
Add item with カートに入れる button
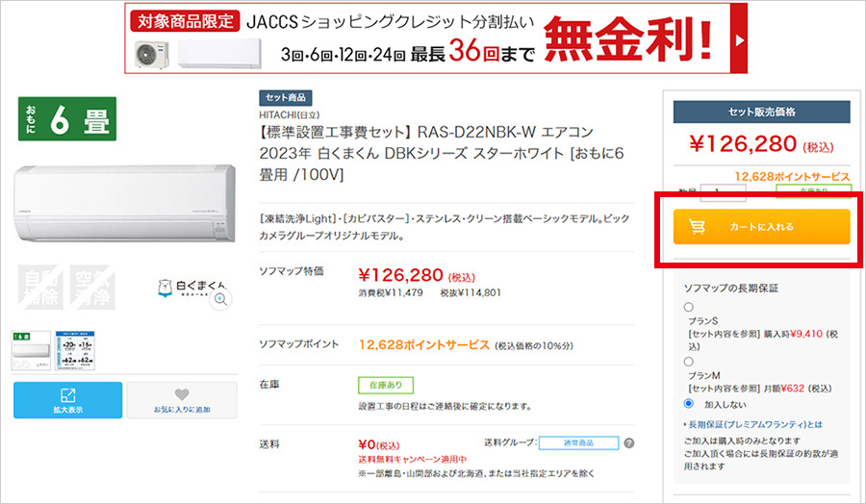pyautogui.click(x=762, y=226)
